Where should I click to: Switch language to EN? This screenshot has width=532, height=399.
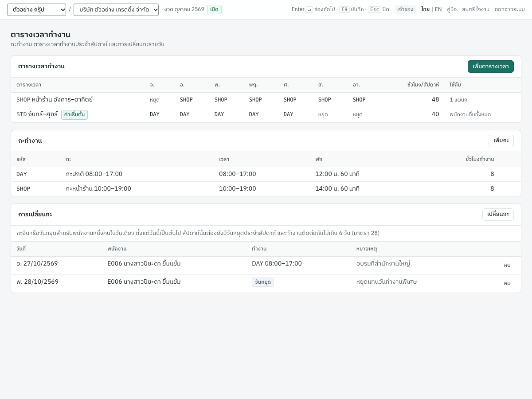pyautogui.click(x=438, y=9)
